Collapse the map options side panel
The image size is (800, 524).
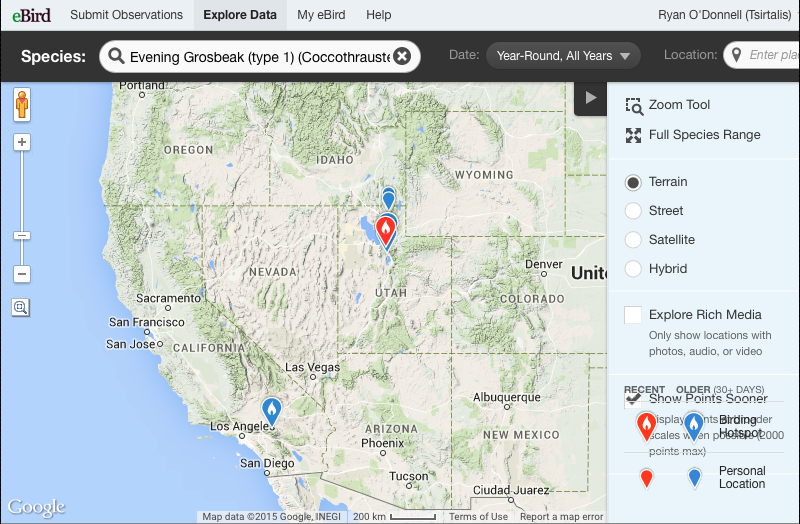pyautogui.click(x=591, y=97)
